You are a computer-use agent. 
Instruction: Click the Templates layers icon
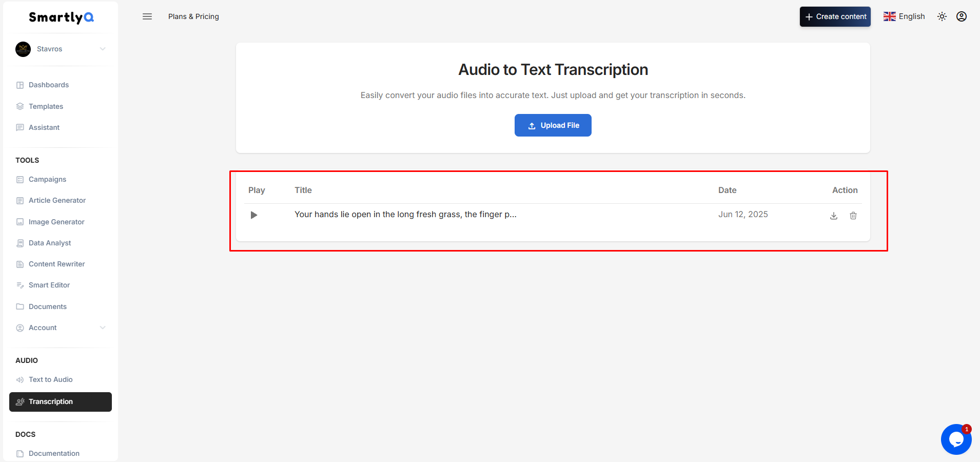pyautogui.click(x=20, y=106)
